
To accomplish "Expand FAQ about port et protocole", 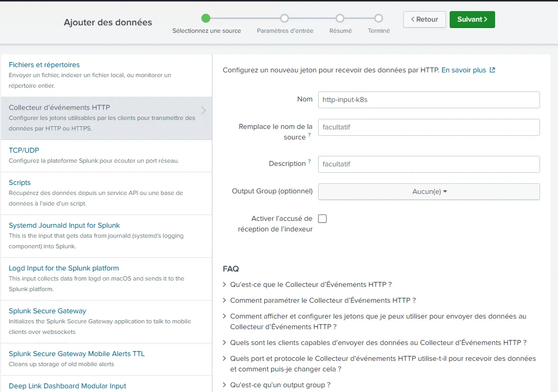I will coord(379,364).
